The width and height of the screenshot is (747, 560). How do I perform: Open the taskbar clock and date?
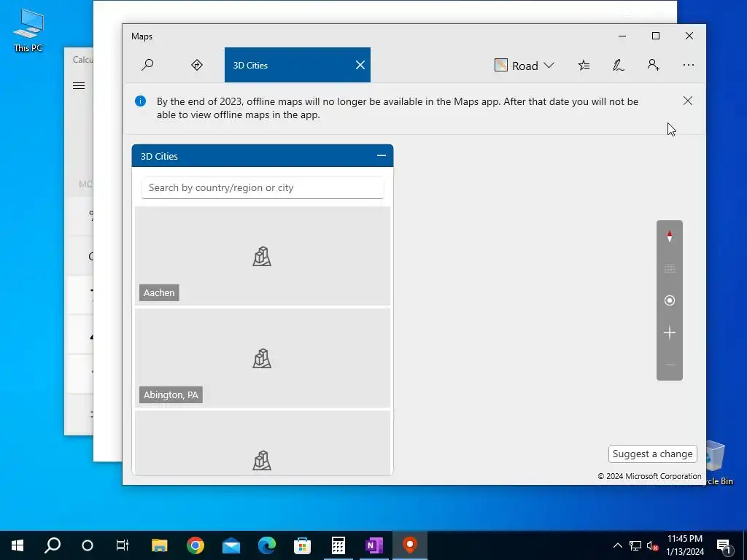tap(684, 545)
